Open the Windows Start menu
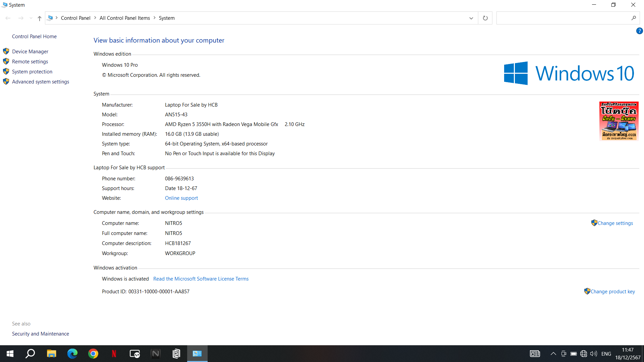 [10, 354]
